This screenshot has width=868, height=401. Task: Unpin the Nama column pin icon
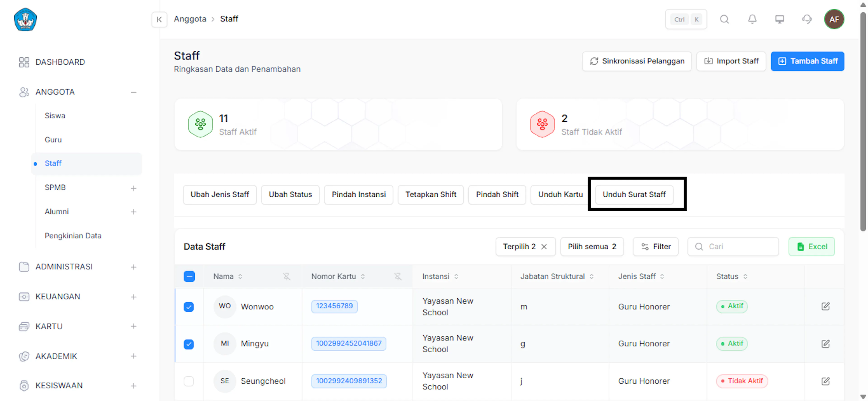286,276
